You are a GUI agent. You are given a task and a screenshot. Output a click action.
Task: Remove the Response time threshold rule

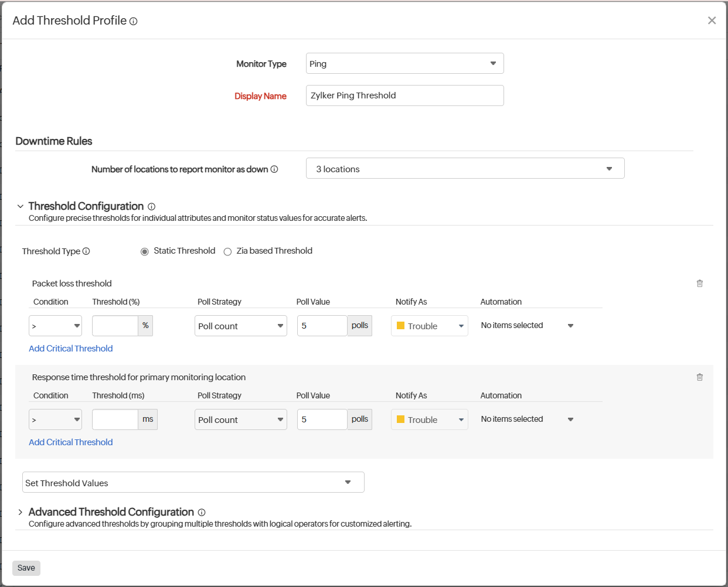(699, 377)
